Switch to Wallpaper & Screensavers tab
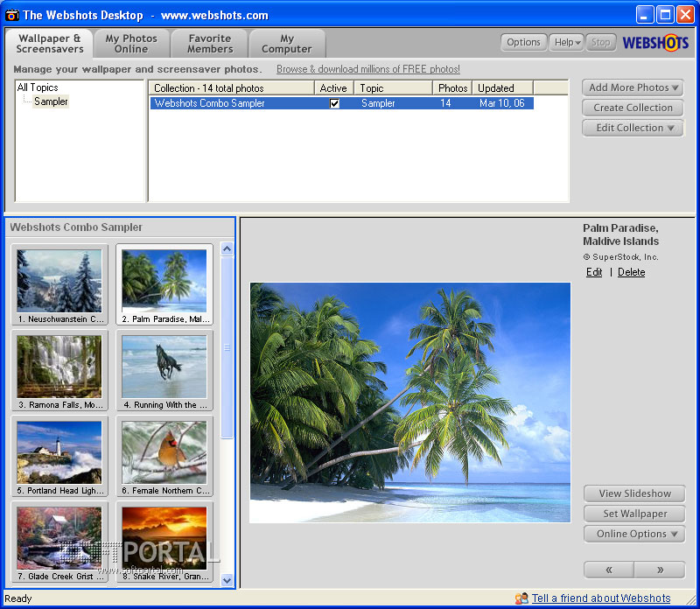 tap(50, 44)
